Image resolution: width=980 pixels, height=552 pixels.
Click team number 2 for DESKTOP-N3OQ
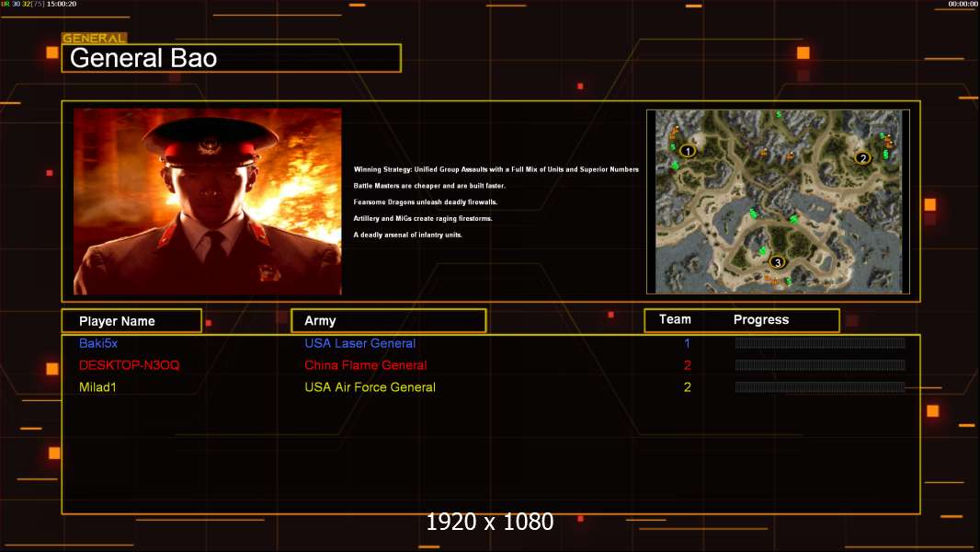point(688,365)
